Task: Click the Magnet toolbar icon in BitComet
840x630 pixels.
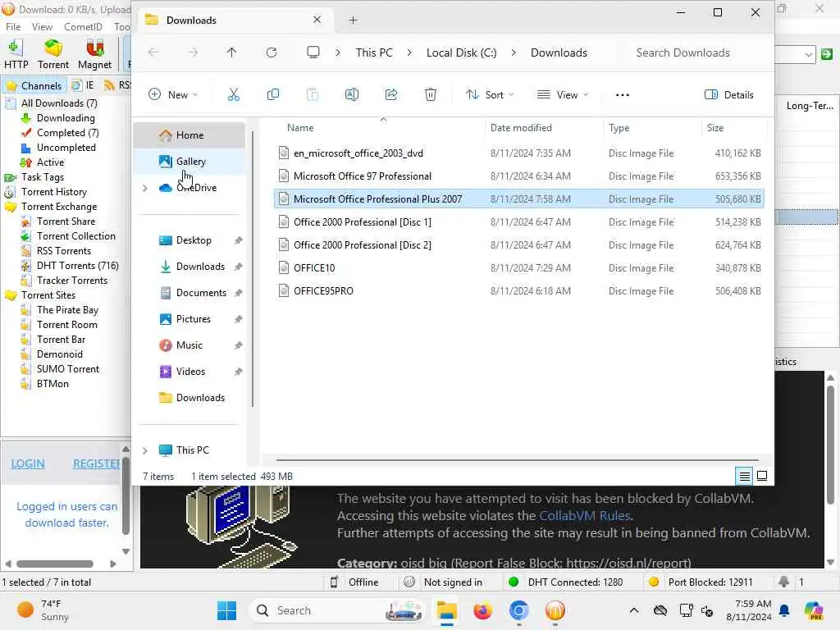Action: [x=95, y=54]
